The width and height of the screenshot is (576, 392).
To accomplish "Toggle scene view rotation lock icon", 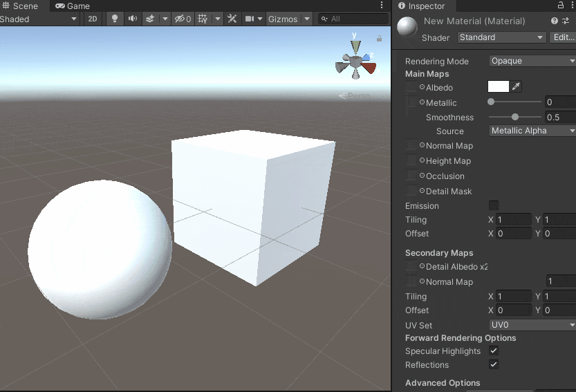I will point(379,39).
